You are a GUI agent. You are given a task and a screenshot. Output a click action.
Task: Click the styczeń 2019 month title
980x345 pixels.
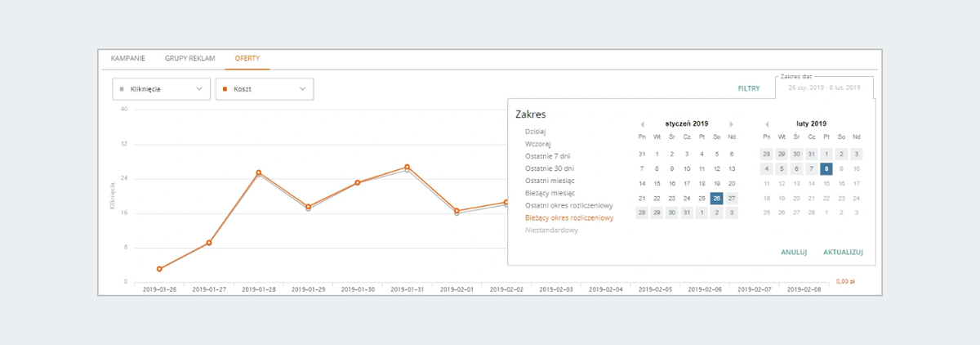click(x=687, y=123)
